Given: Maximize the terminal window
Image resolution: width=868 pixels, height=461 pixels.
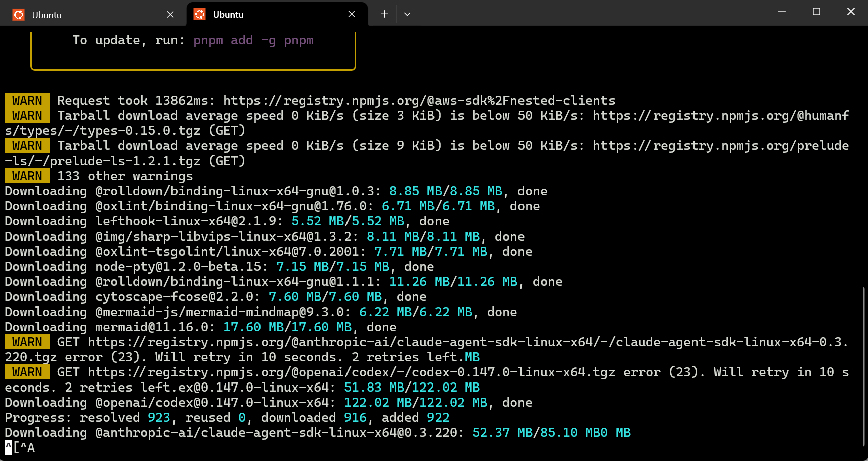Looking at the screenshot, I should (x=816, y=11).
